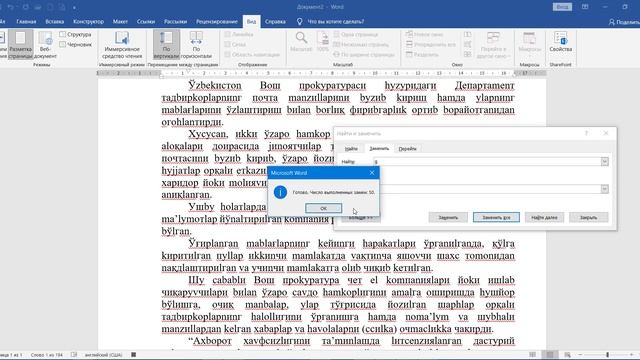
Task: Switch to the Перейти tab in the dialog
Action: [x=407, y=149]
